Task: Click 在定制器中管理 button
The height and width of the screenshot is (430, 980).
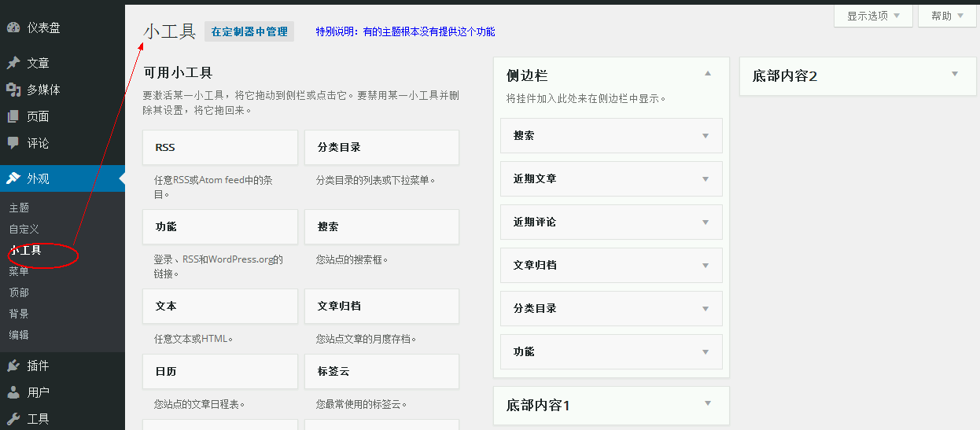Action: (249, 31)
